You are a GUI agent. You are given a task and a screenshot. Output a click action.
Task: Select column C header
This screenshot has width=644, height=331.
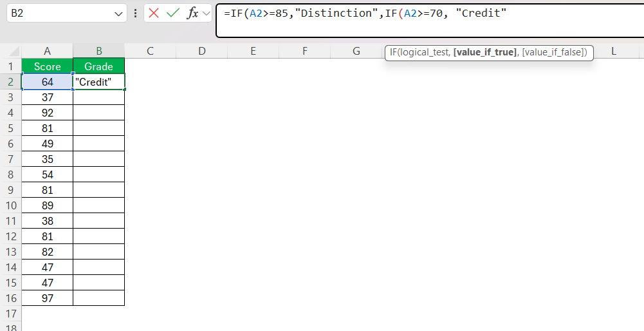click(151, 51)
